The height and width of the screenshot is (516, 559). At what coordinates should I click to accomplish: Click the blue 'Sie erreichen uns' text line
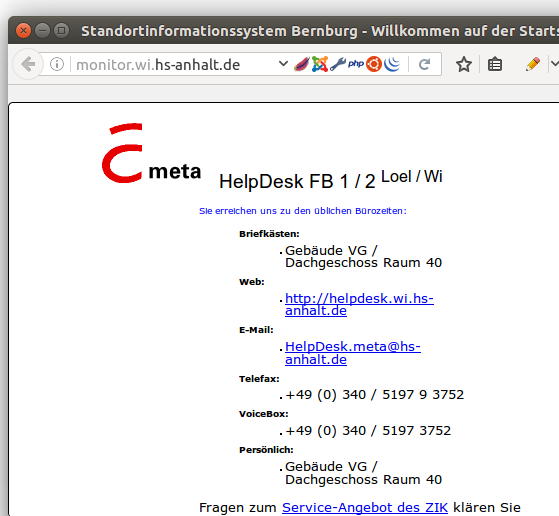303,211
